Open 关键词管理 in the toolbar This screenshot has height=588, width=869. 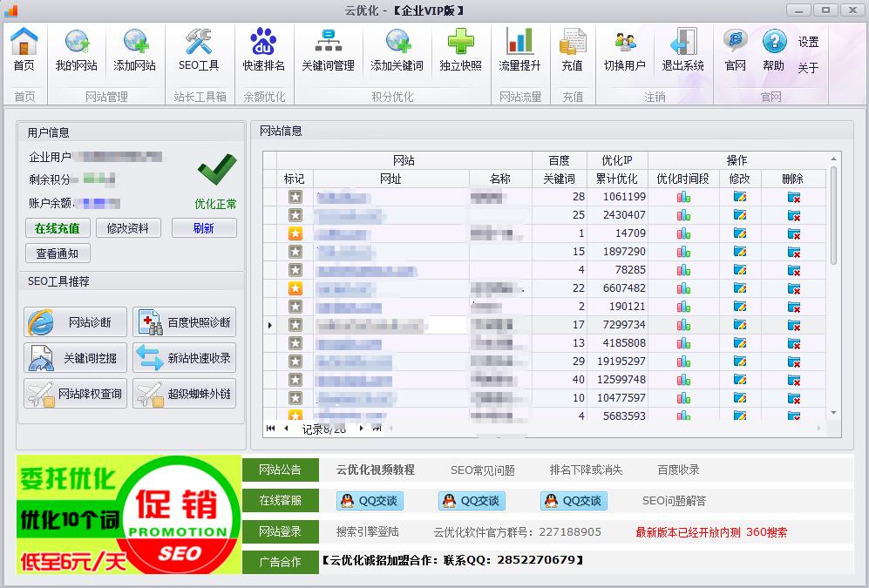click(x=328, y=49)
